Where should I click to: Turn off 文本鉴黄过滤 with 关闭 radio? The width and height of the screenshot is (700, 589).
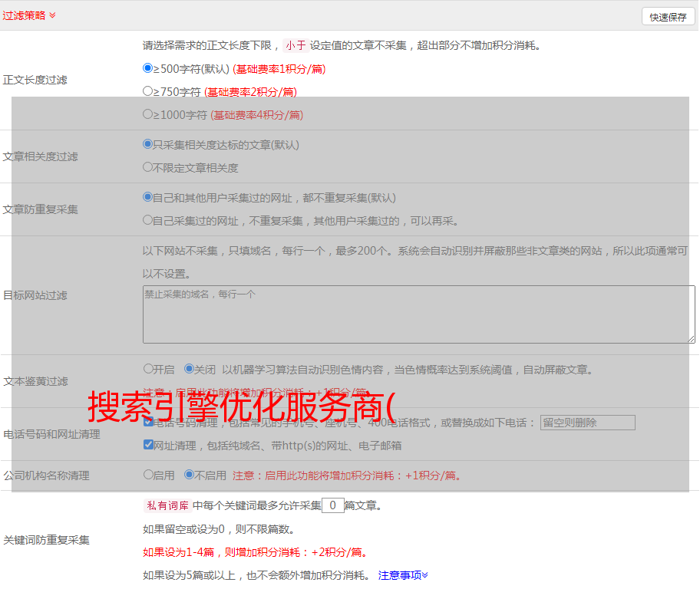coord(189,369)
